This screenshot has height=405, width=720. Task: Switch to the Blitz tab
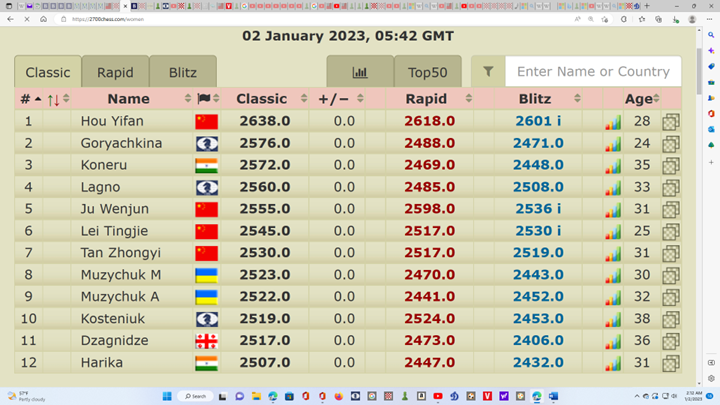pyautogui.click(x=182, y=72)
